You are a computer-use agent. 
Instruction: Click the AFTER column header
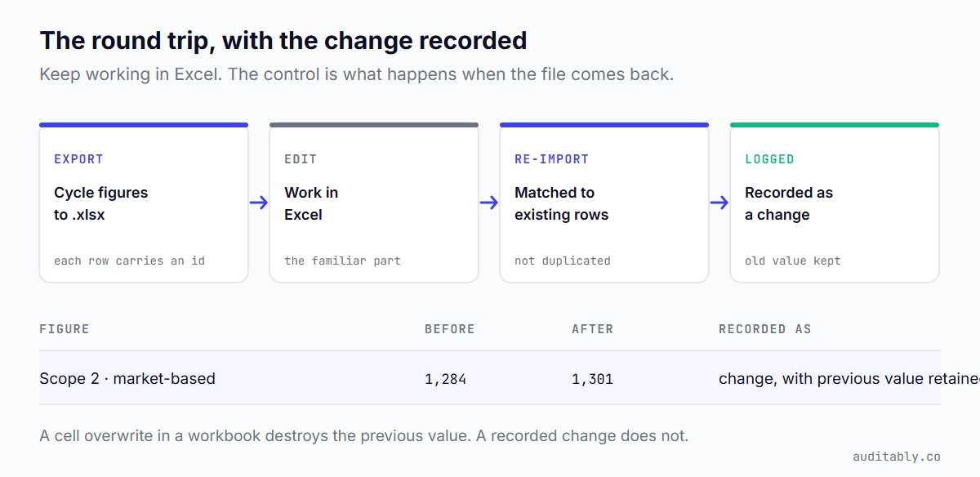coord(593,329)
